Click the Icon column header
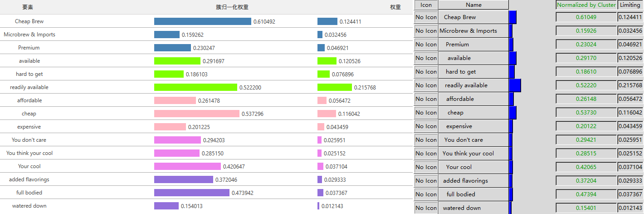The height and width of the screenshot is (214, 644). pos(426,5)
